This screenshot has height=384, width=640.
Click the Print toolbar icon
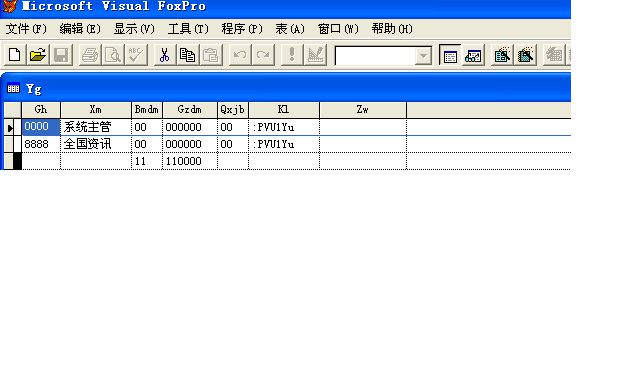[89, 55]
